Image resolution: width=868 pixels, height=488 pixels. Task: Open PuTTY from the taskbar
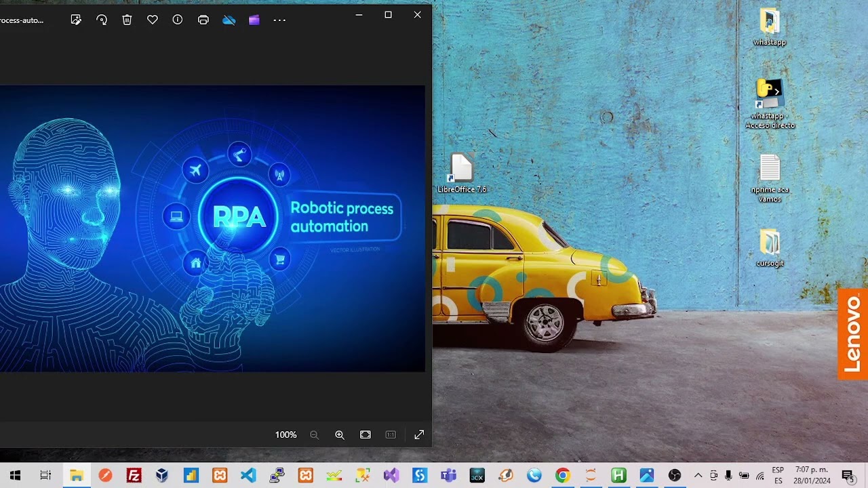[277, 475]
